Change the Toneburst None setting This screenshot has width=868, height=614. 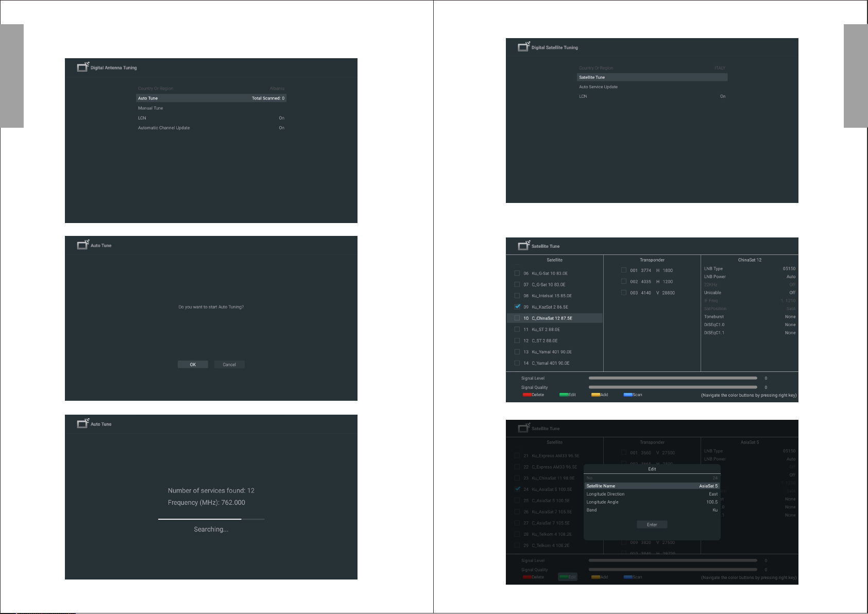pyautogui.click(x=750, y=317)
